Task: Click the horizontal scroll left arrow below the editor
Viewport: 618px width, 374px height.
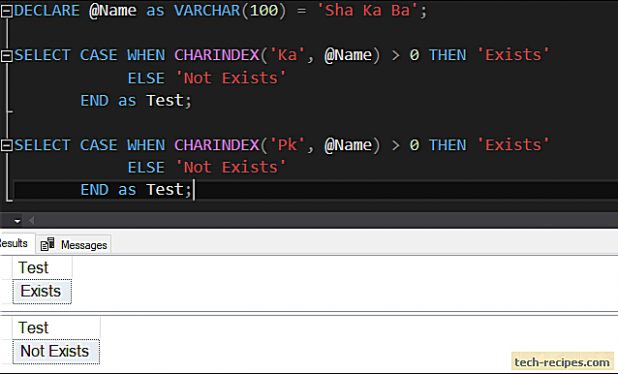Action: (31, 221)
